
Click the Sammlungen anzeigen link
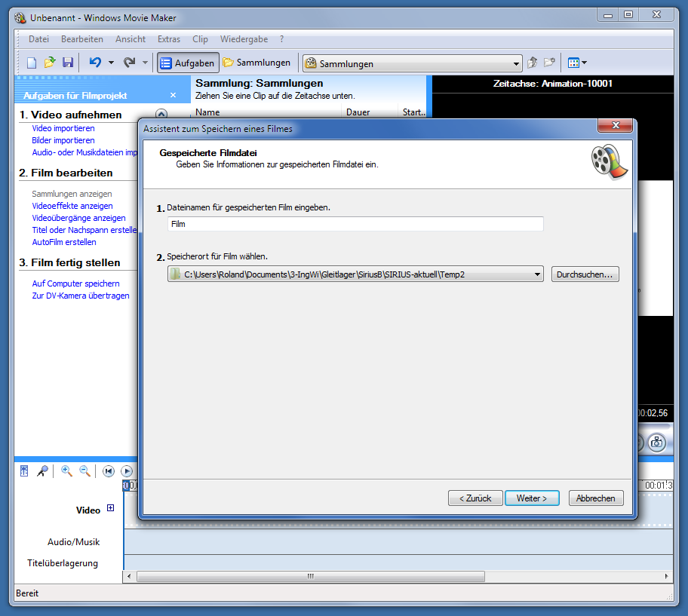[x=72, y=194]
